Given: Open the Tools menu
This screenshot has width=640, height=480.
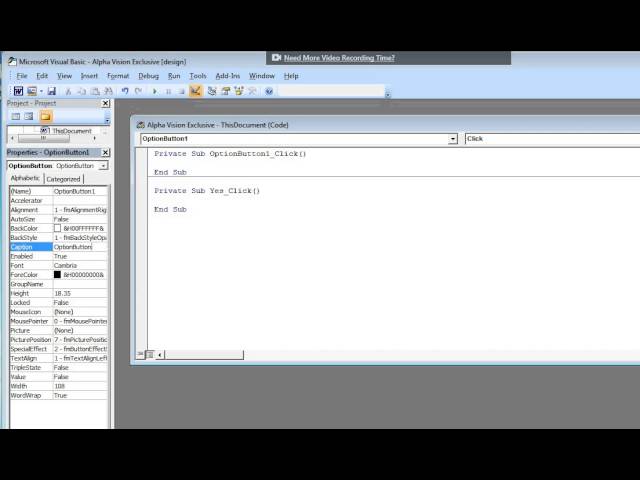Looking at the screenshot, I should pos(198,76).
